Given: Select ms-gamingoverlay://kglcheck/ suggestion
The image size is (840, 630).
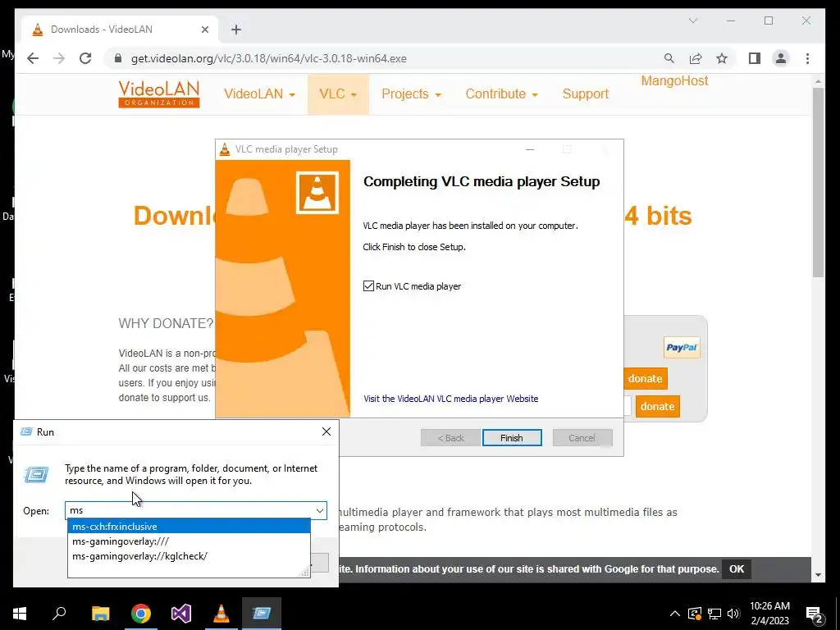Looking at the screenshot, I should pos(189,556).
